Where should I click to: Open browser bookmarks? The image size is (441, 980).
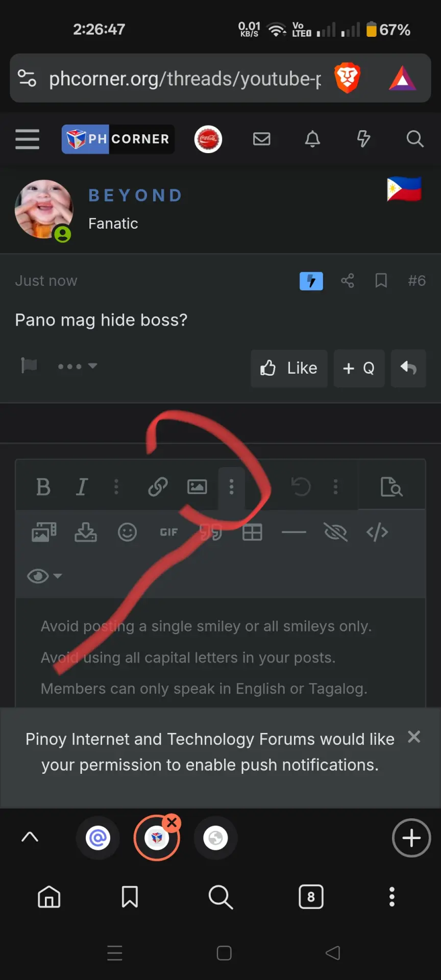point(130,896)
